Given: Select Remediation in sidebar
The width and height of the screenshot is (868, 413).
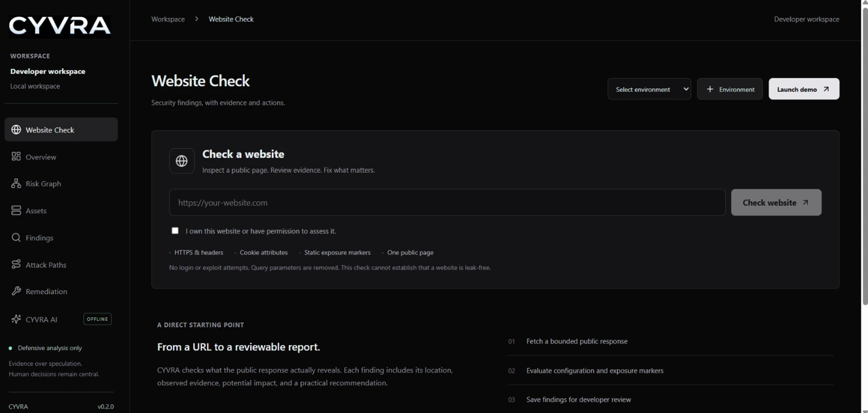Looking at the screenshot, I should 61,291.
